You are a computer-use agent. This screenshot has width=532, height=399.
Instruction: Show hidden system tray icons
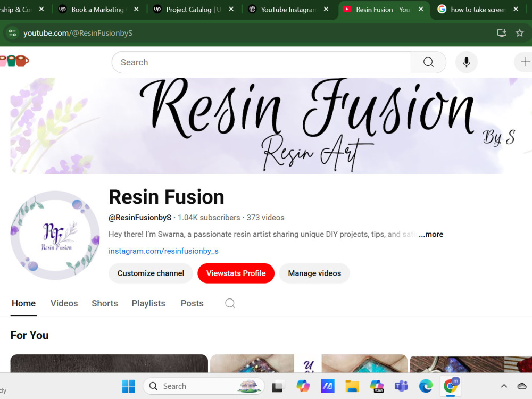click(x=504, y=386)
